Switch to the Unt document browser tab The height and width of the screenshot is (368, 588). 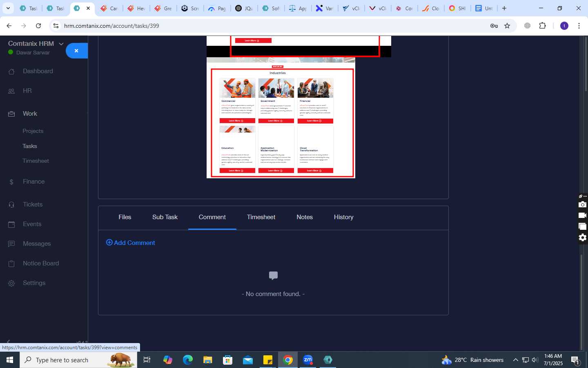[484, 8]
